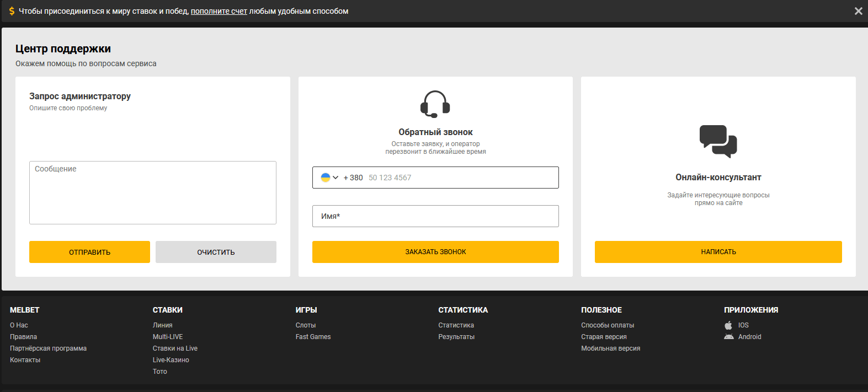
Task: Open Статистика link under СТАТИСТИКА heading
Action: tap(456, 325)
